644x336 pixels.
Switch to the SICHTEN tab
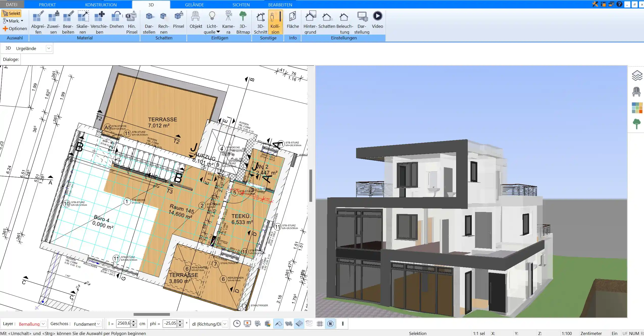click(x=241, y=5)
